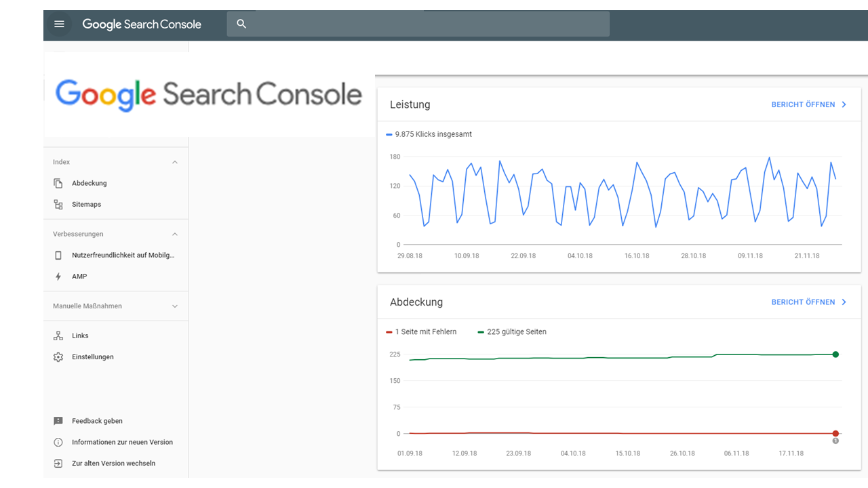Click Feedback geben link
Screen dimensions: 868x488
tap(97, 421)
